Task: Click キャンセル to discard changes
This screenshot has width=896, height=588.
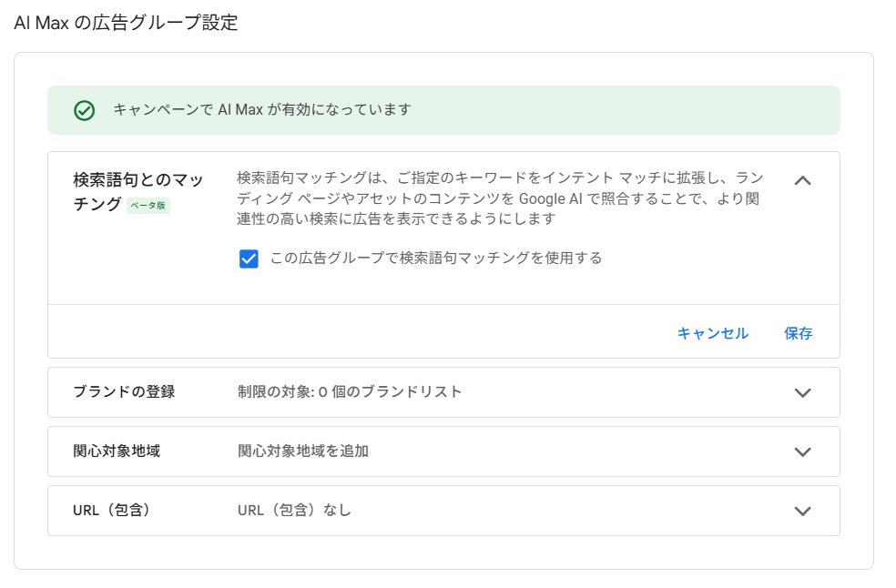Action: click(713, 333)
